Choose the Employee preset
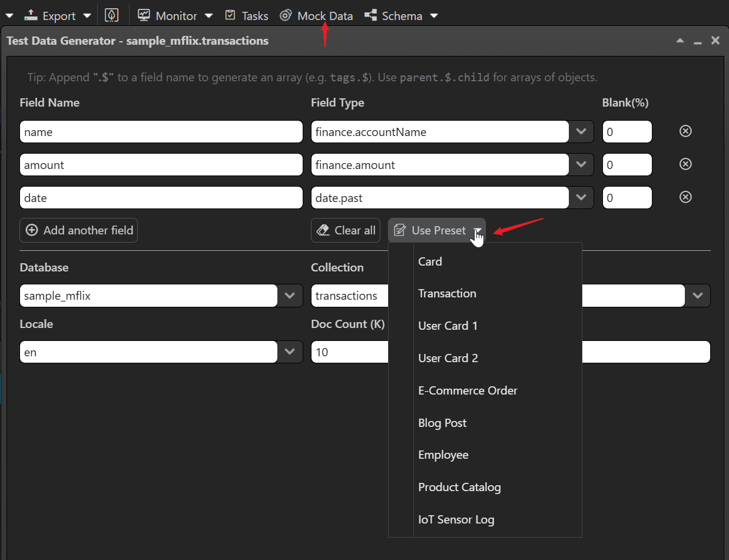This screenshot has height=560, width=729. [485, 455]
